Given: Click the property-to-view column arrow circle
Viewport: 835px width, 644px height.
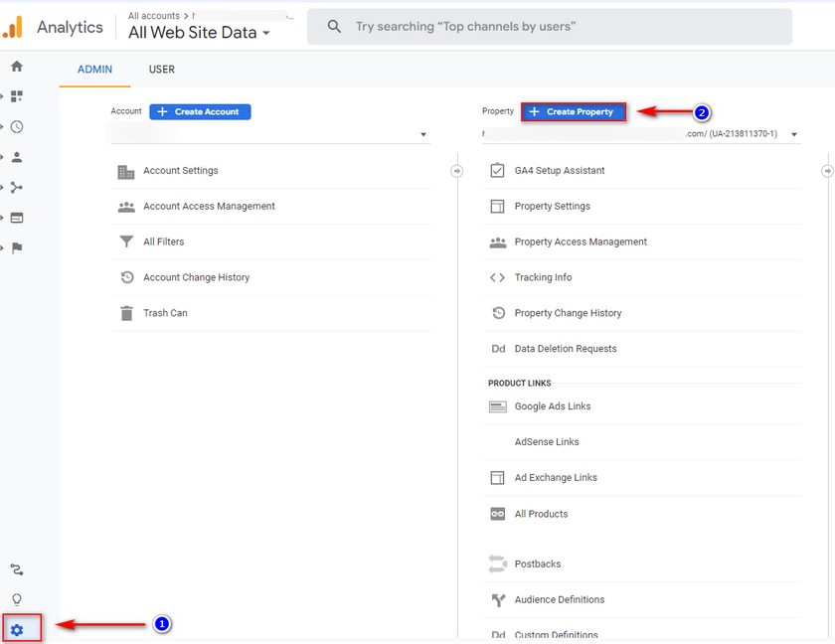Looking at the screenshot, I should [x=827, y=171].
